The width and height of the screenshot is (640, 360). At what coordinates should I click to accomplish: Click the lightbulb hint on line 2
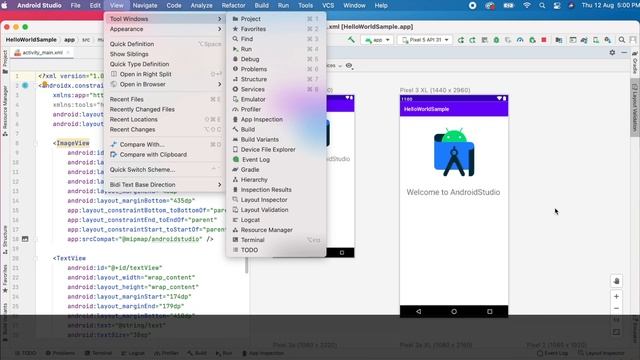coord(44,84)
